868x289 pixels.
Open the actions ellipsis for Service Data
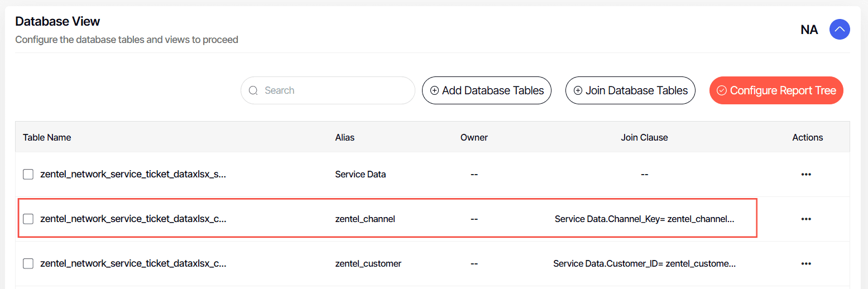click(806, 175)
